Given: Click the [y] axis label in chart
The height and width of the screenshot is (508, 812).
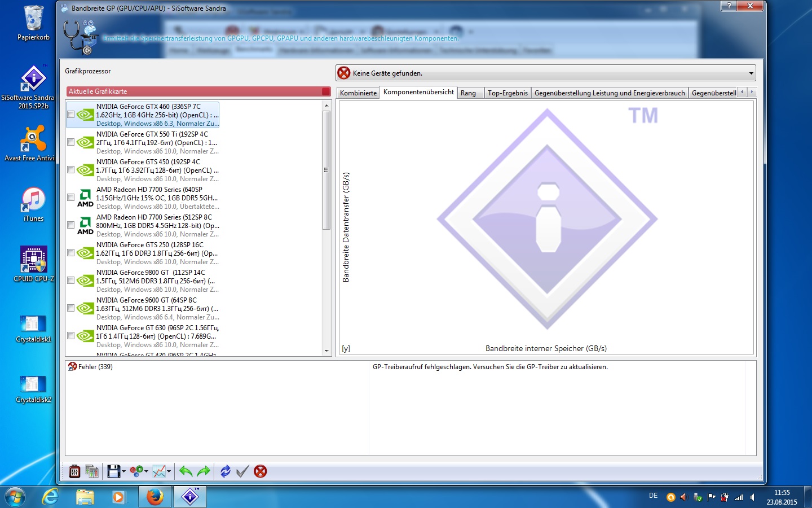Looking at the screenshot, I should coord(346,349).
